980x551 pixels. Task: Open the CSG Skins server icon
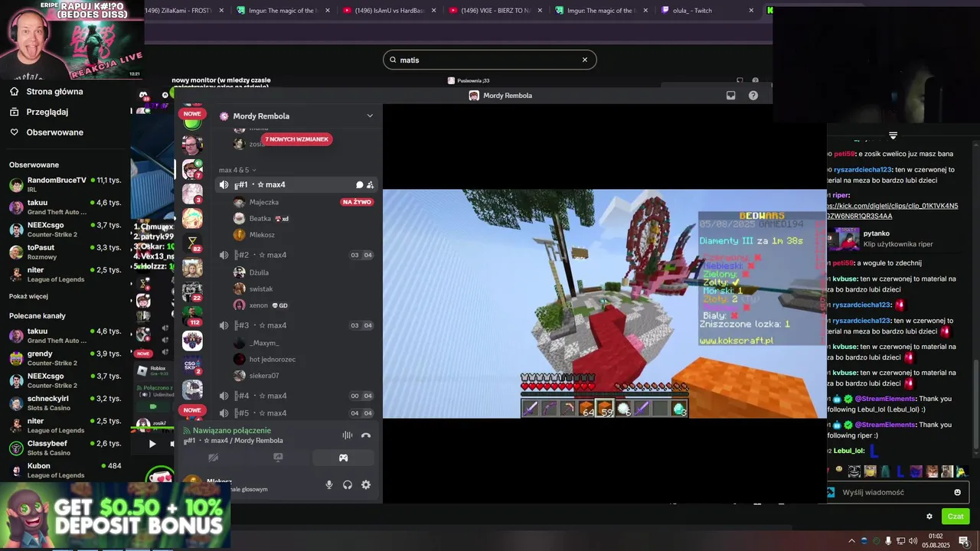click(x=192, y=367)
